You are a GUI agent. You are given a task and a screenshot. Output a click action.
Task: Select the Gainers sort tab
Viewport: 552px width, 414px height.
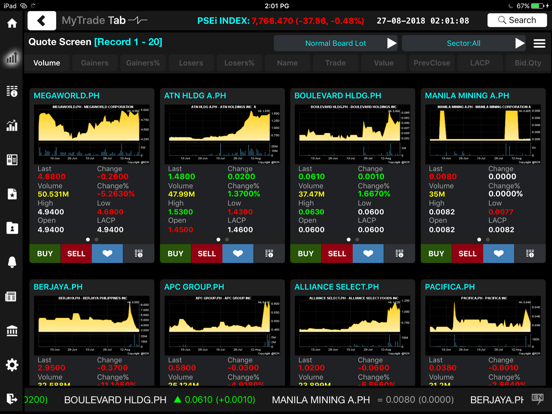(x=94, y=63)
